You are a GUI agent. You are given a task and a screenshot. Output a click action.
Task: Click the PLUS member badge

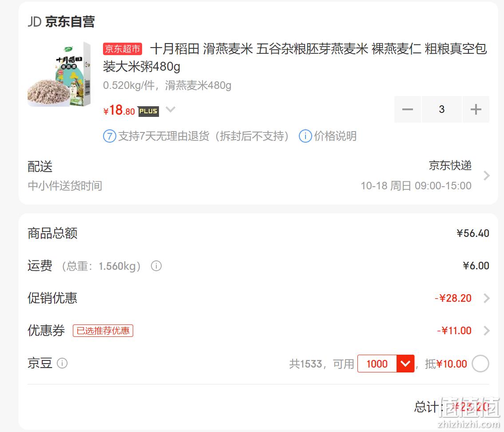[148, 111]
